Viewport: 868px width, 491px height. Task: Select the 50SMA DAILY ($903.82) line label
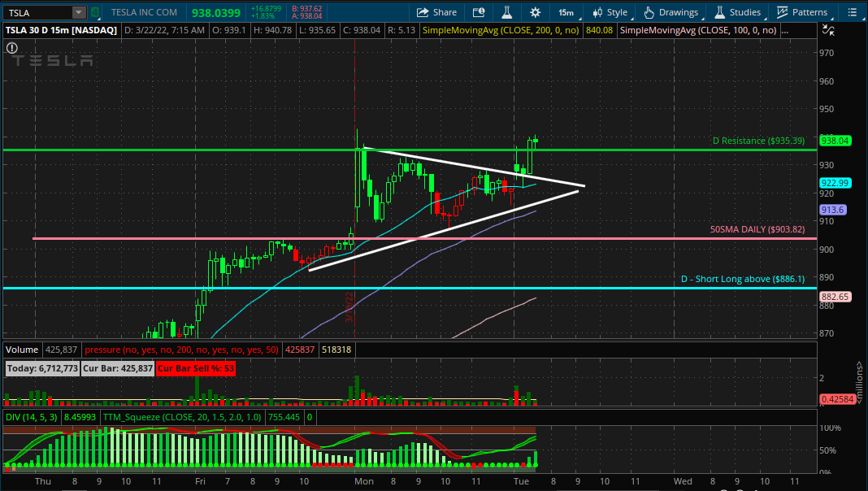tap(757, 229)
